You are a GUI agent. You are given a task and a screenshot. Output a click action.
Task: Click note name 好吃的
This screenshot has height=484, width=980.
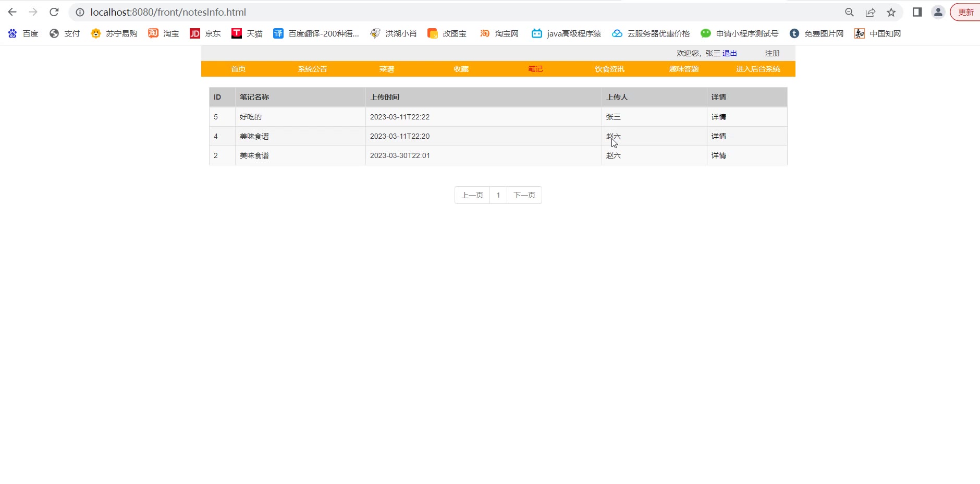point(251,117)
